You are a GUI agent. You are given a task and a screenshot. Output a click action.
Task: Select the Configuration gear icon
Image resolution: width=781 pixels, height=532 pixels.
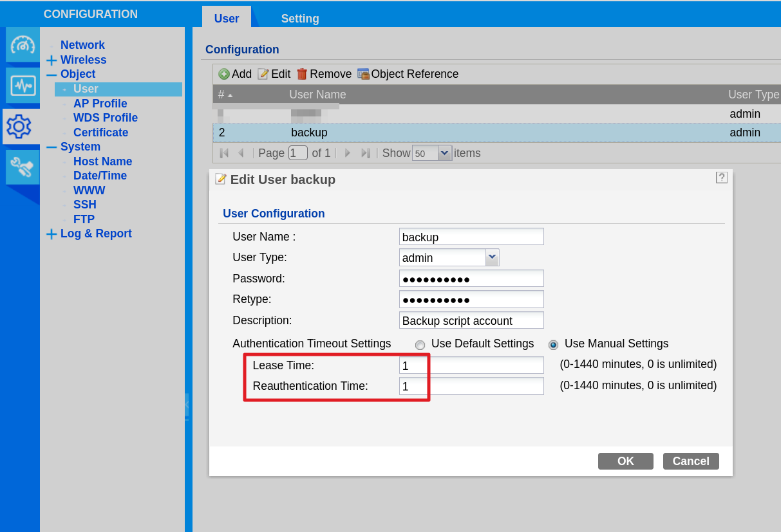tap(20, 126)
